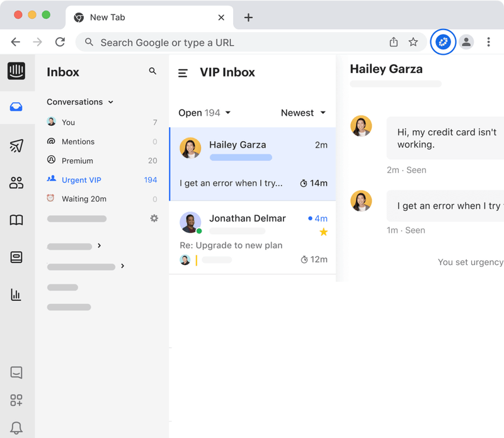The height and width of the screenshot is (438, 504).
Task: Star the Jonathan Delmar conversation
Action: click(x=323, y=232)
